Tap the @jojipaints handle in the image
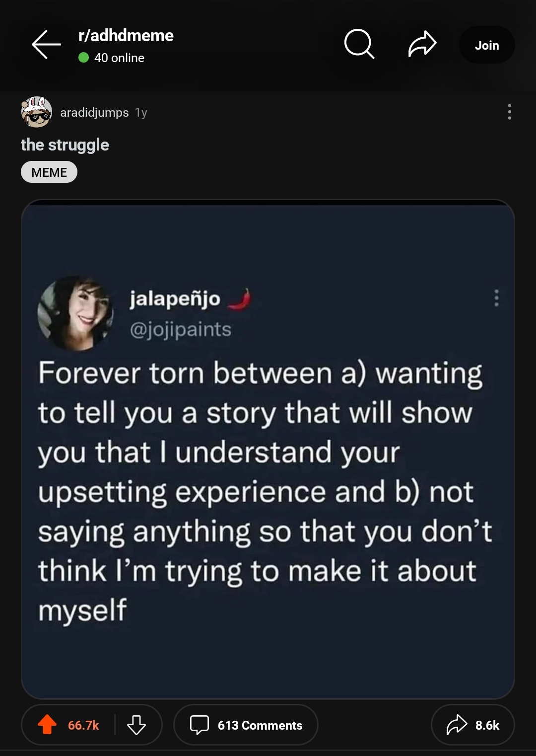Image resolution: width=536 pixels, height=756 pixels. coord(181,329)
